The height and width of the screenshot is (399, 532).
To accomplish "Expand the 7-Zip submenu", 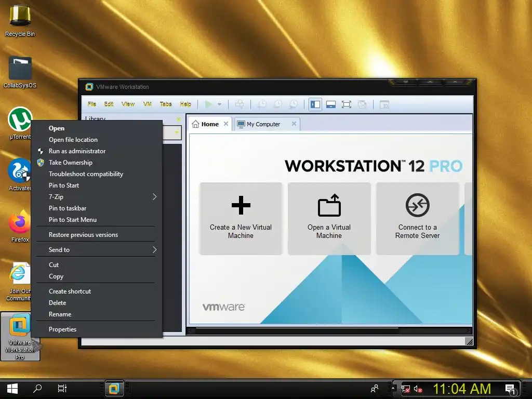I will [x=96, y=197].
